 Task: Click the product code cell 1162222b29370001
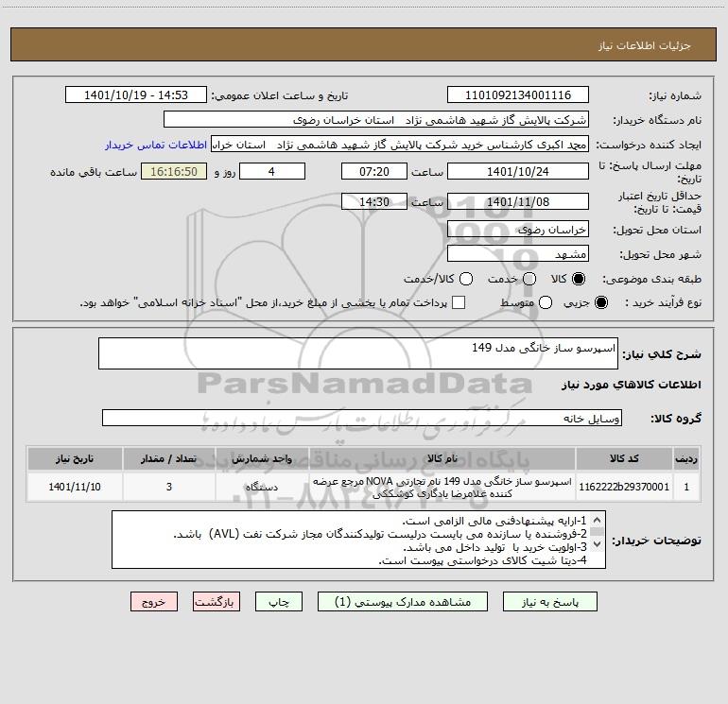[624, 487]
